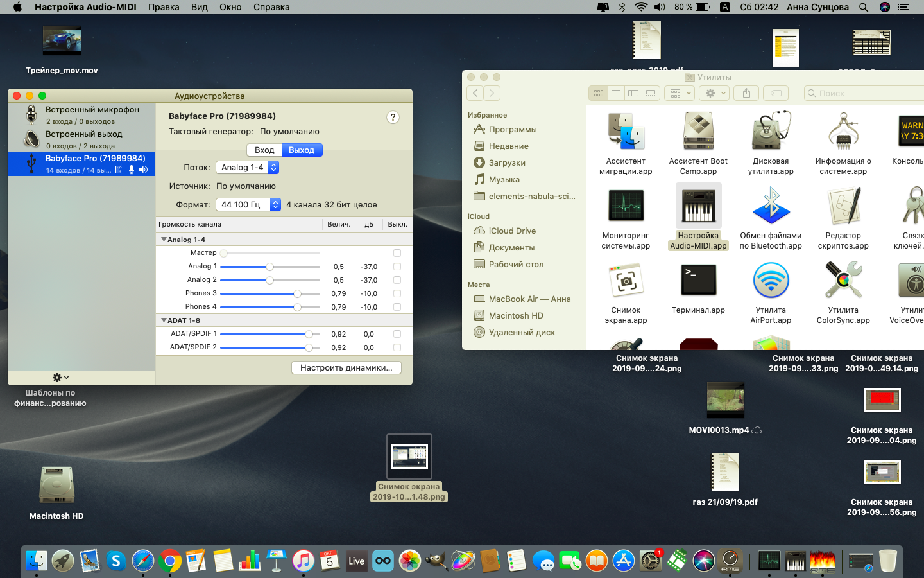Click the Настроить динамики button
This screenshot has height=578, width=924.
coord(346,367)
